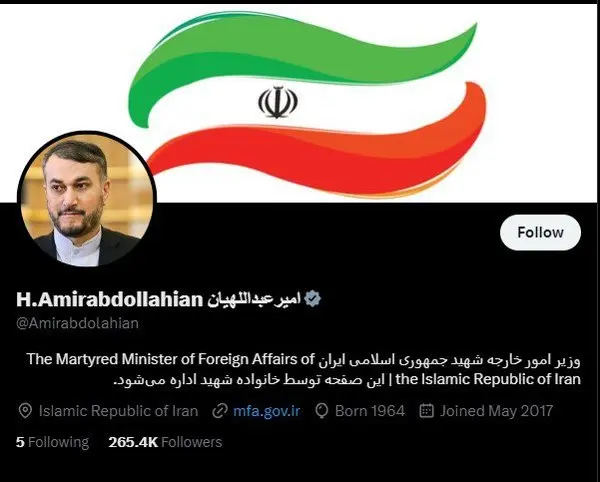Click the Persian name امیرعبداللهیان
This screenshot has height=482, width=600.
click(254, 300)
